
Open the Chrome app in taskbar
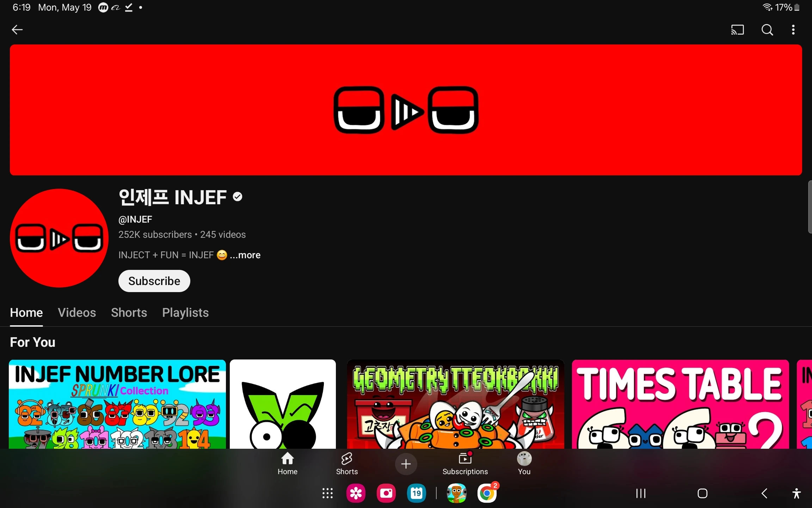[487, 493]
